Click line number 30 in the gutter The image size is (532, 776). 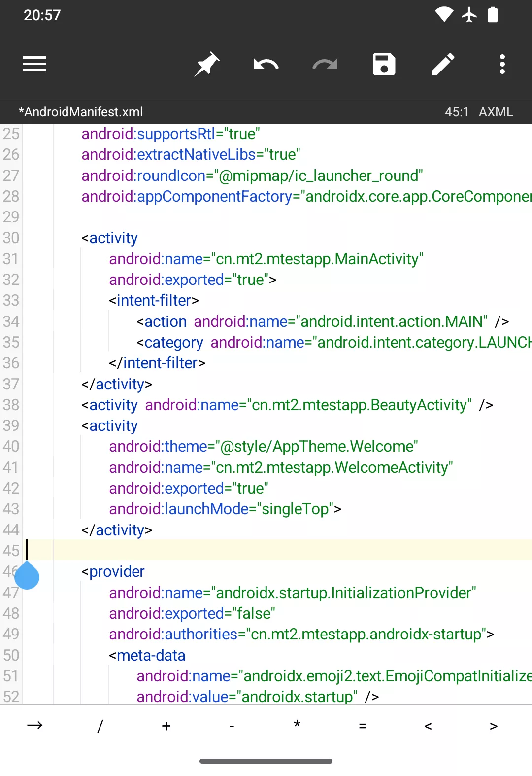[x=11, y=238]
